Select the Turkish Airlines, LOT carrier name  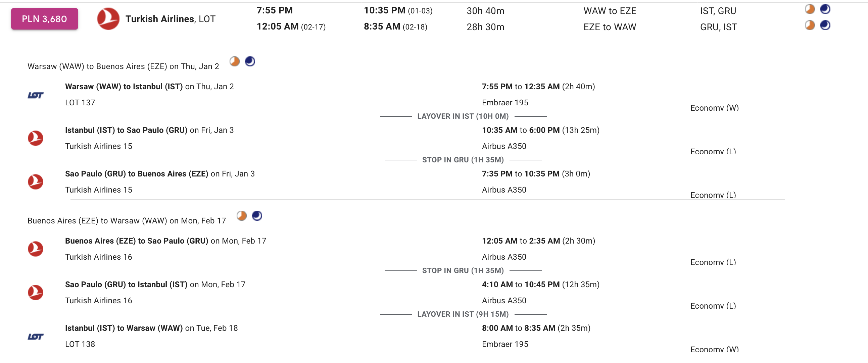171,19
